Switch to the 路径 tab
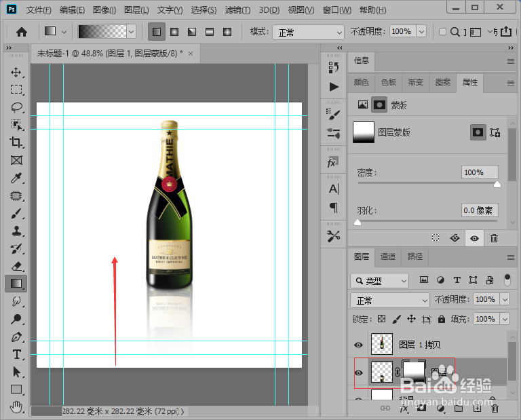The height and width of the screenshot is (420, 521). click(x=415, y=256)
